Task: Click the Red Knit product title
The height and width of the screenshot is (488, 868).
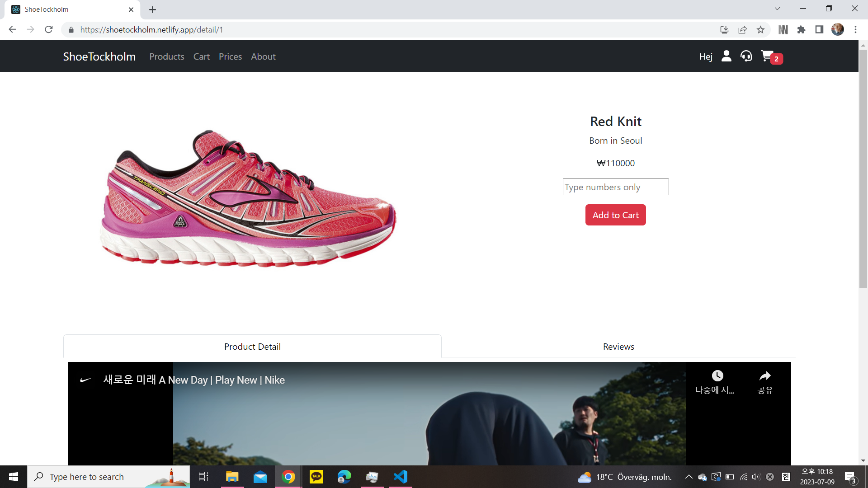Action: [x=616, y=121]
